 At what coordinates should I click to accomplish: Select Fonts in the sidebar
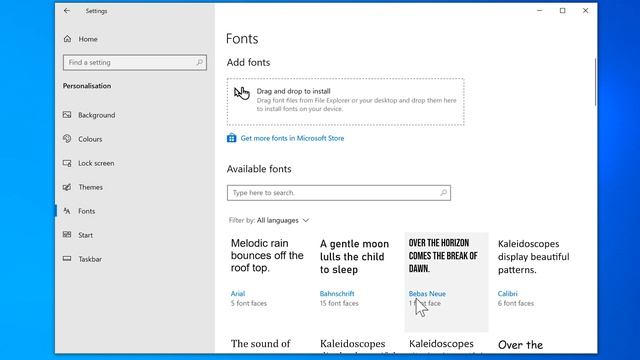click(x=87, y=211)
